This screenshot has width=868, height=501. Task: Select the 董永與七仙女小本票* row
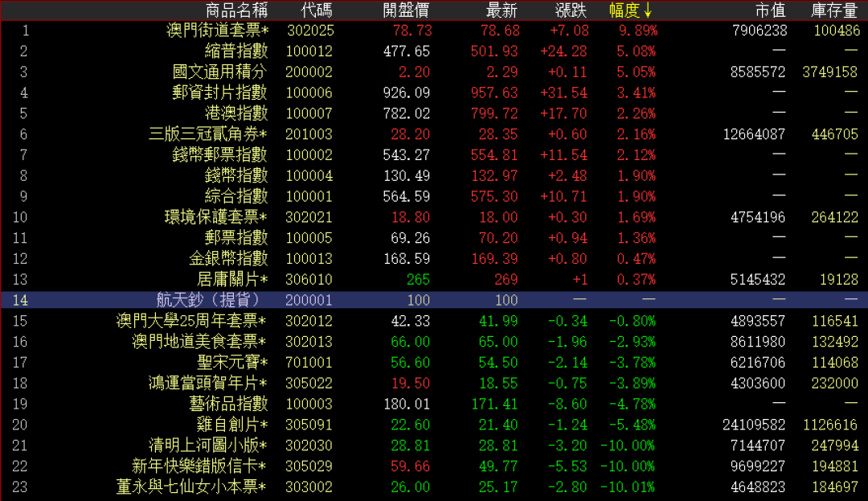point(434,487)
